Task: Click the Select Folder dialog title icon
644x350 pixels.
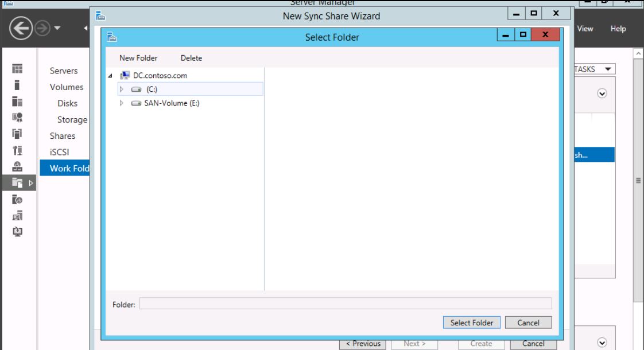Action: click(112, 37)
